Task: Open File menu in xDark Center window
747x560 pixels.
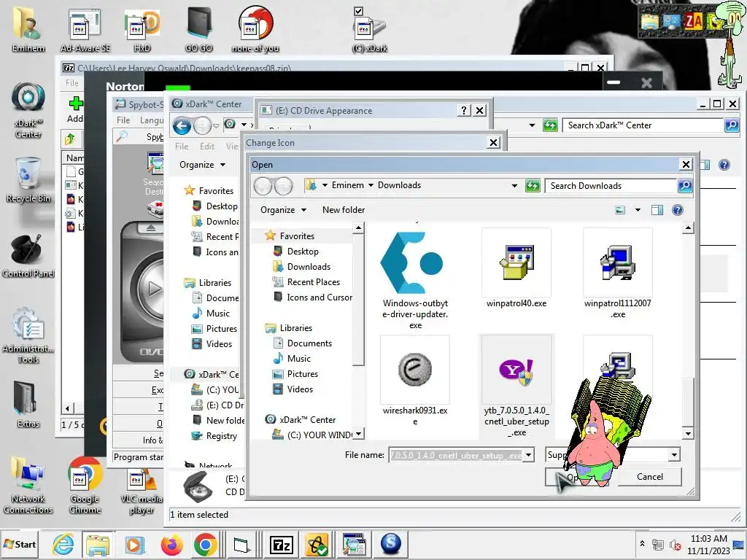Action: [x=182, y=146]
